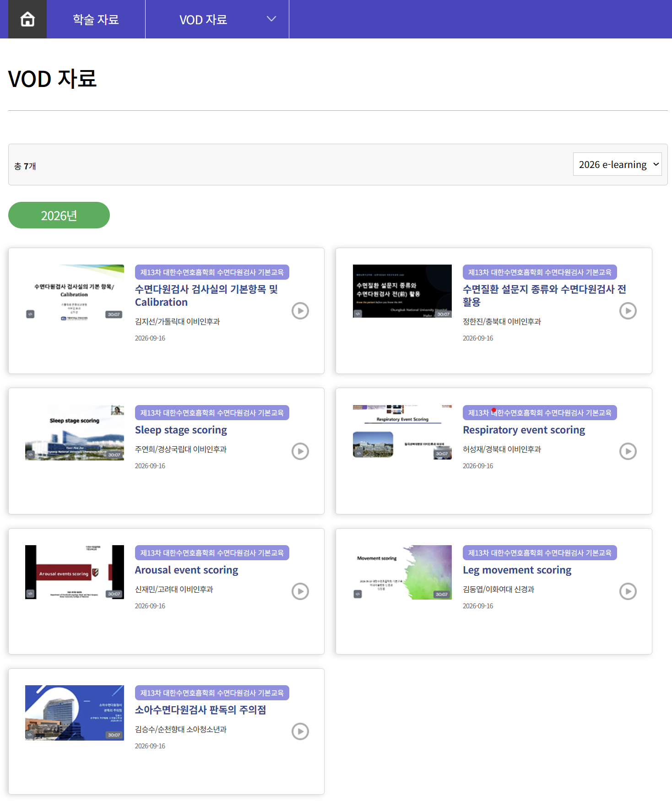Image resolution: width=672 pixels, height=801 pixels.
Task: Play the Respiratory event scoring video
Action: pyautogui.click(x=628, y=451)
